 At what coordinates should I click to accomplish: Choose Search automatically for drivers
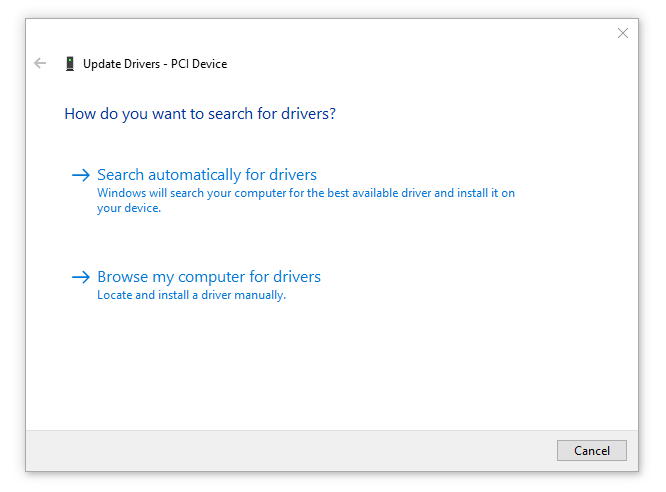(x=207, y=175)
